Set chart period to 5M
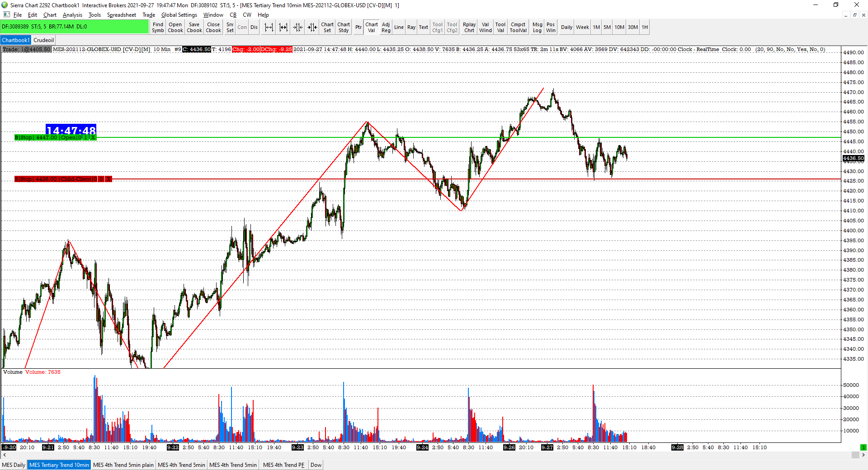This screenshot has width=868, height=470. (x=607, y=27)
